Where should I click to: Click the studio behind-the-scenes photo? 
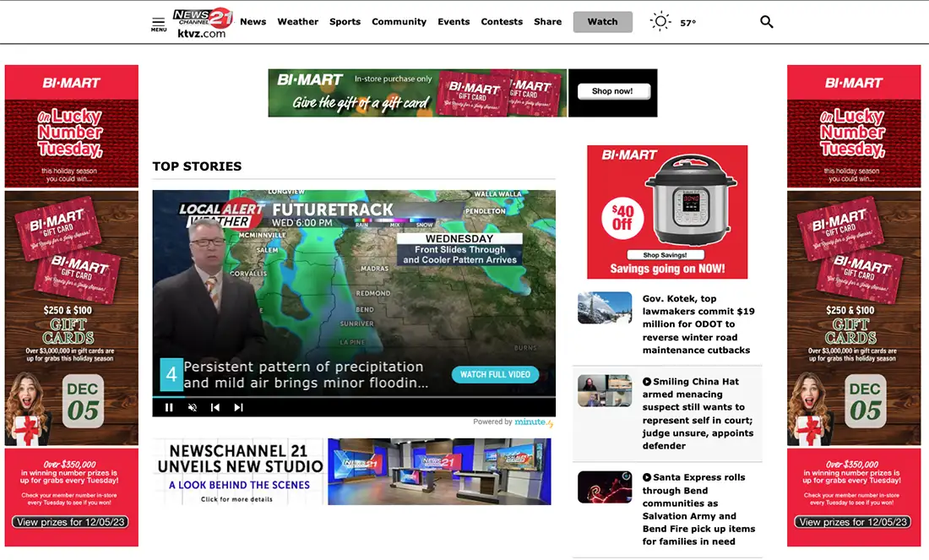[x=439, y=471]
